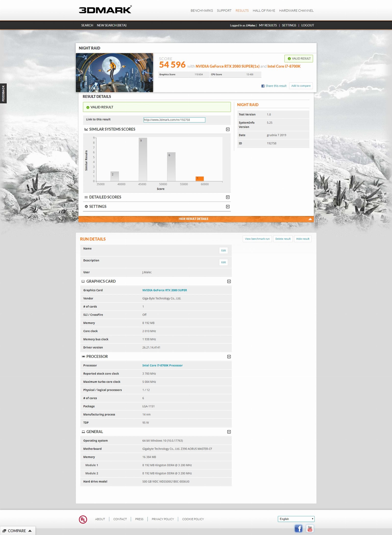Open the Contact footer link
The width and height of the screenshot is (392, 535).
coord(120,519)
